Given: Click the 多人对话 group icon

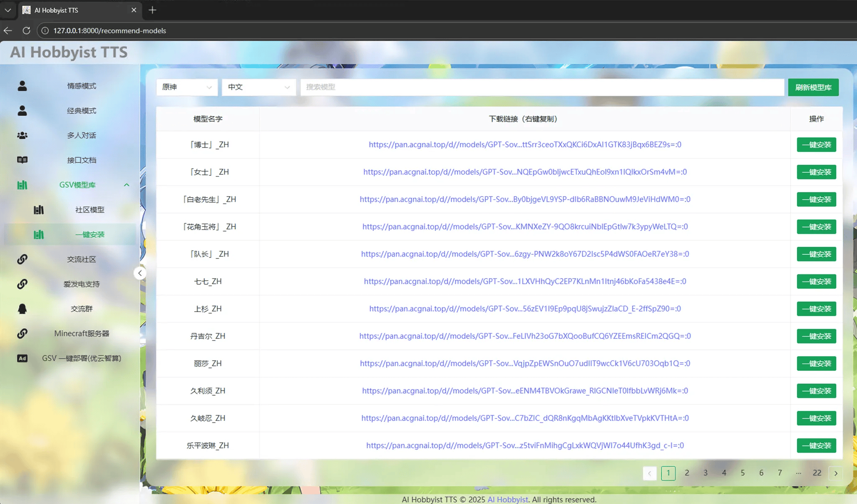Looking at the screenshot, I should point(22,136).
